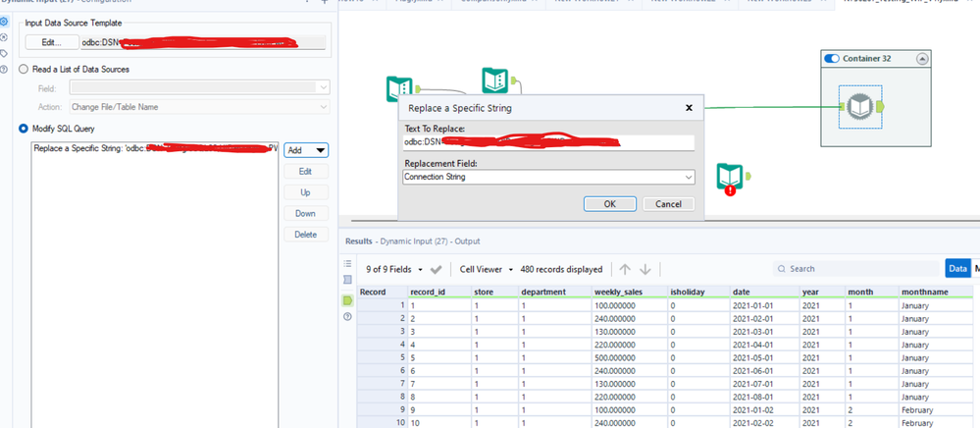Click the output anchor of Dynamic Input tool
Image resolution: width=980 pixels, height=428 pixels.
tap(880, 107)
